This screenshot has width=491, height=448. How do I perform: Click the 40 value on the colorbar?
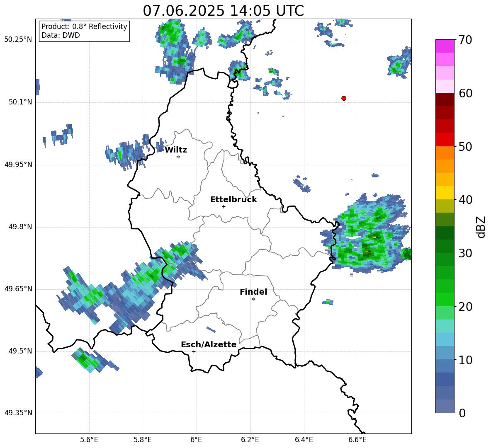(465, 200)
